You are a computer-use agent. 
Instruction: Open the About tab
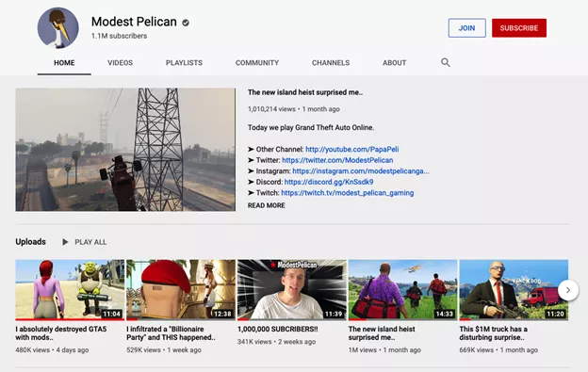click(x=395, y=62)
